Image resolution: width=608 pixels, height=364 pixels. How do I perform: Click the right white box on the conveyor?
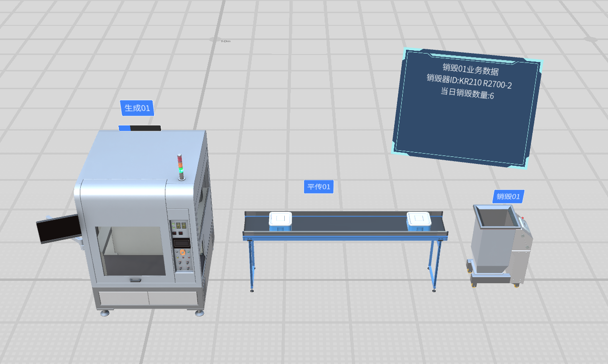tap(419, 221)
